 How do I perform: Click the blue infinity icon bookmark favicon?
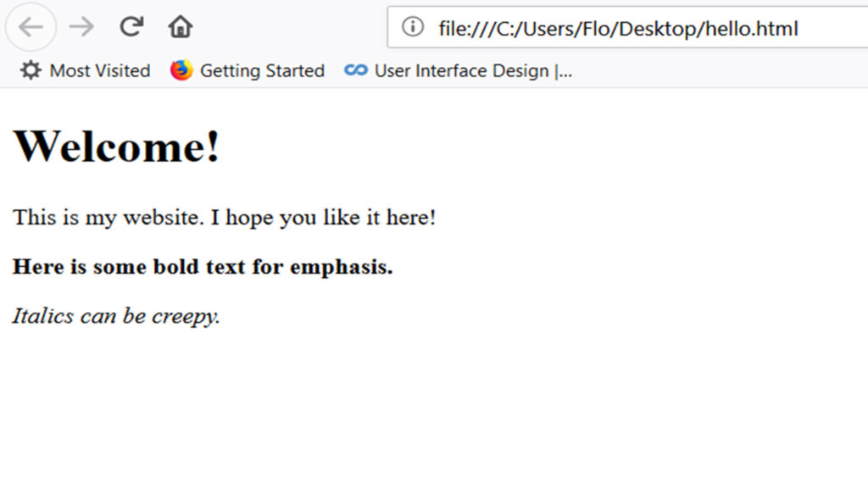point(356,70)
